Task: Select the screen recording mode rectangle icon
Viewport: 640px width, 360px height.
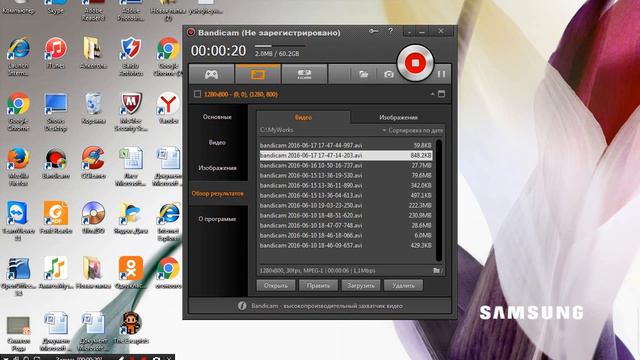Action: coord(258,74)
